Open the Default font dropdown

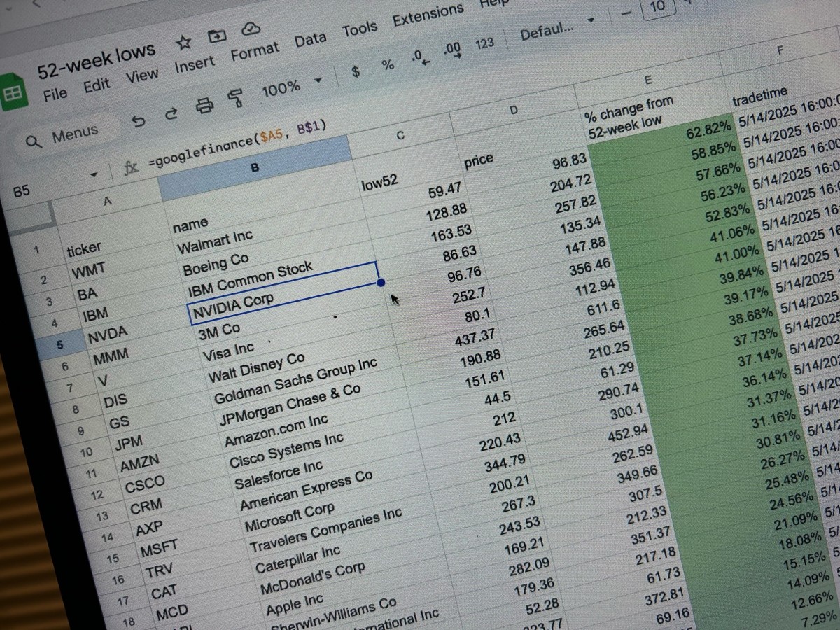pos(557,28)
